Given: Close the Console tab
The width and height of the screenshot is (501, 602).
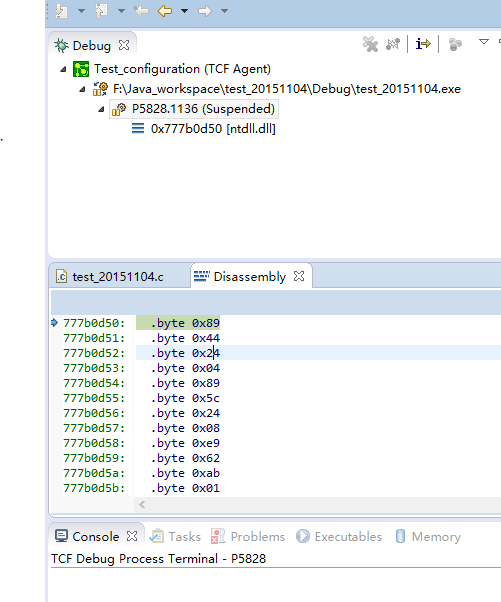Looking at the screenshot, I should tap(132, 536).
